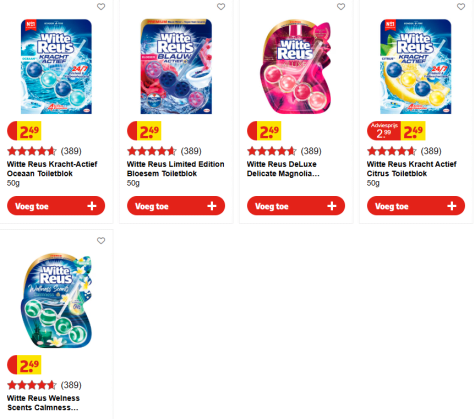Add Oceaan Toiletblok with Voeg toe button

click(56, 206)
